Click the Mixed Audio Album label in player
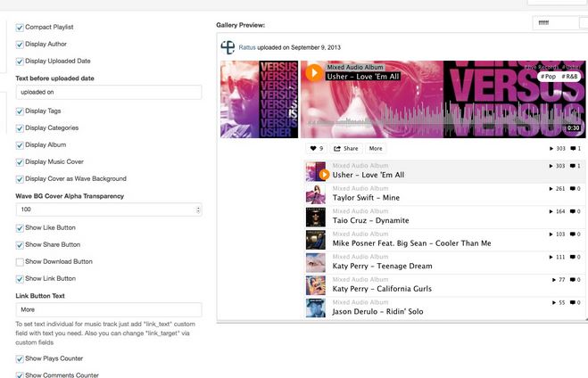Viewport: 588px width, 378px height. pos(355,68)
